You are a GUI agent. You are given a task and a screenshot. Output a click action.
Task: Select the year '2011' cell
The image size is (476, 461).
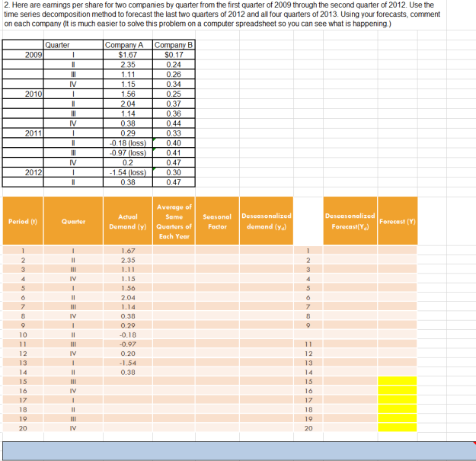click(x=23, y=133)
